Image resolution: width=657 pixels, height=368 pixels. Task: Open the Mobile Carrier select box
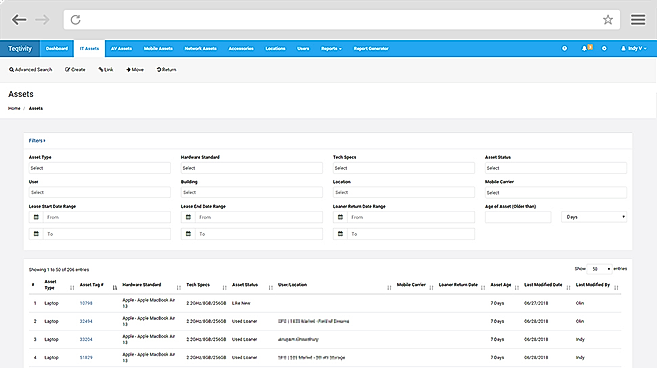click(x=556, y=193)
